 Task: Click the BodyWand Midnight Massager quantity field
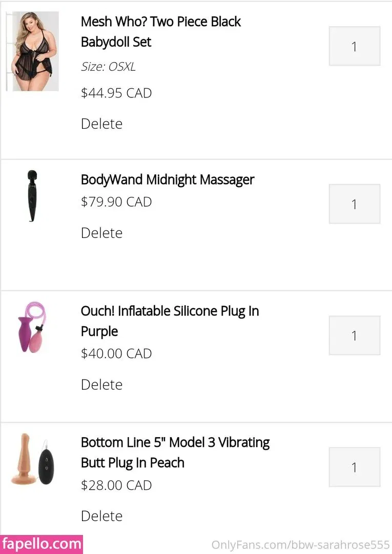[354, 204]
